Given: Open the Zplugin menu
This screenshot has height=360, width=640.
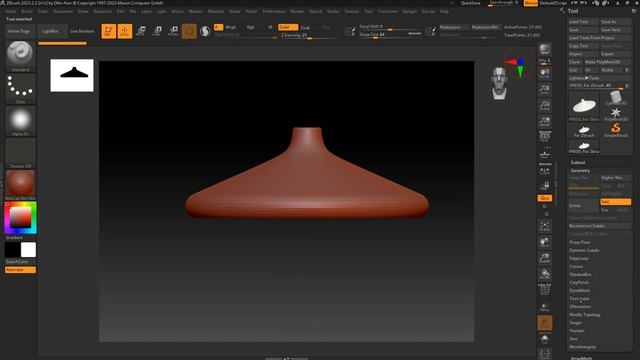Looking at the screenshot, I should click(x=409, y=11).
